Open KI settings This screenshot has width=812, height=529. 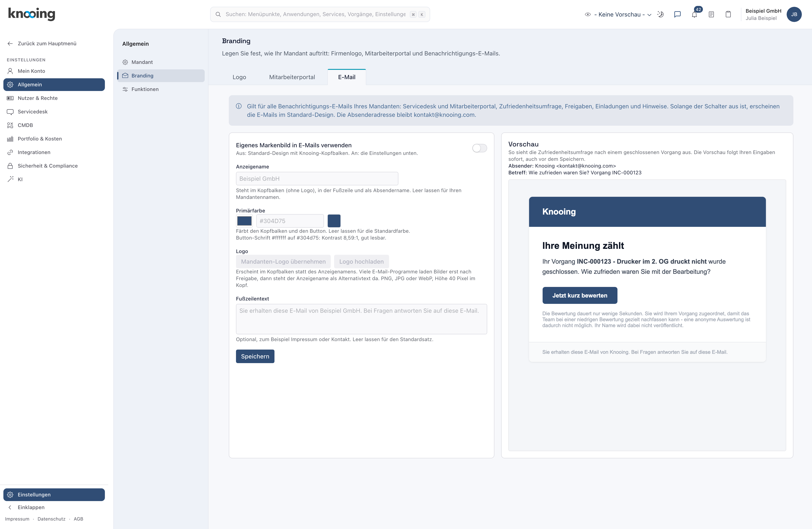click(x=54, y=179)
